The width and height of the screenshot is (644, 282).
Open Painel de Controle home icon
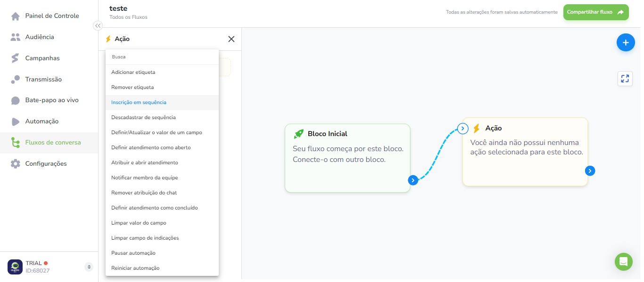16,16
